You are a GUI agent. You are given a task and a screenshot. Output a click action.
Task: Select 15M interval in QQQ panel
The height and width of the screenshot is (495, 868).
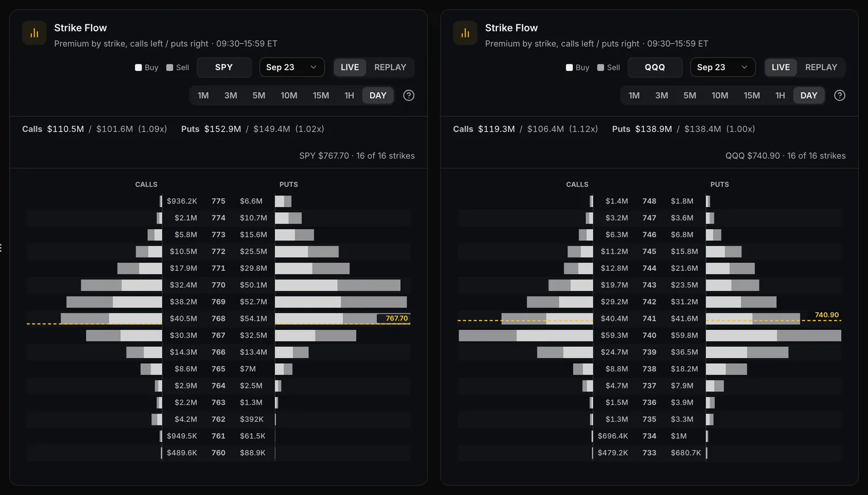click(751, 96)
